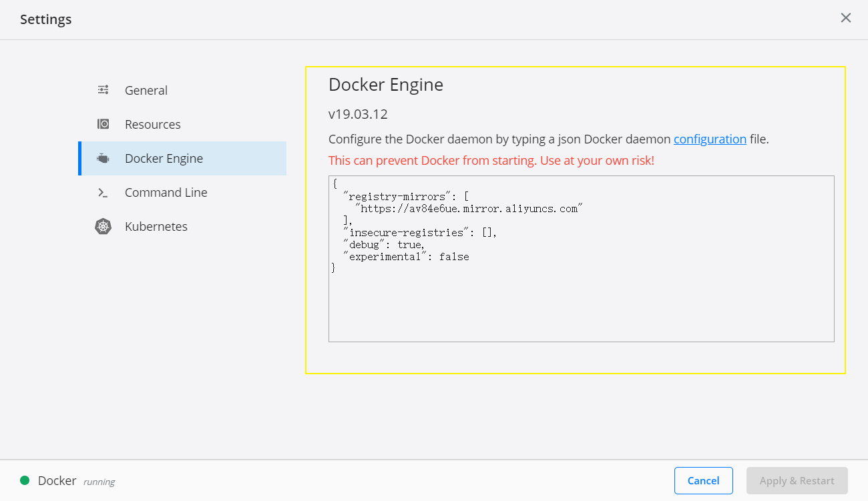This screenshot has width=868, height=501.
Task: Click the aliyuncs mirror URL text
Action: click(x=469, y=209)
